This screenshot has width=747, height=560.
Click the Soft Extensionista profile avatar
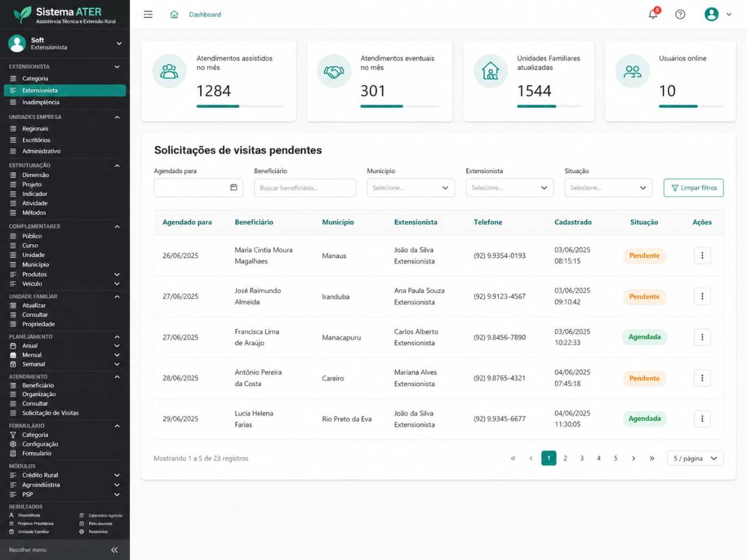17,43
